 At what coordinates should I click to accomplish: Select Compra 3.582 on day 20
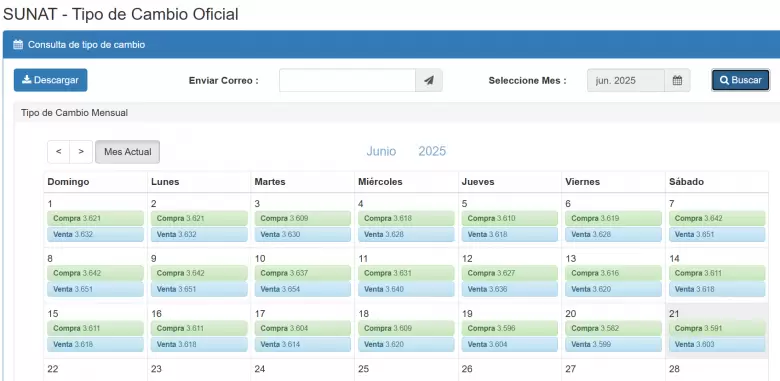pyautogui.click(x=613, y=328)
